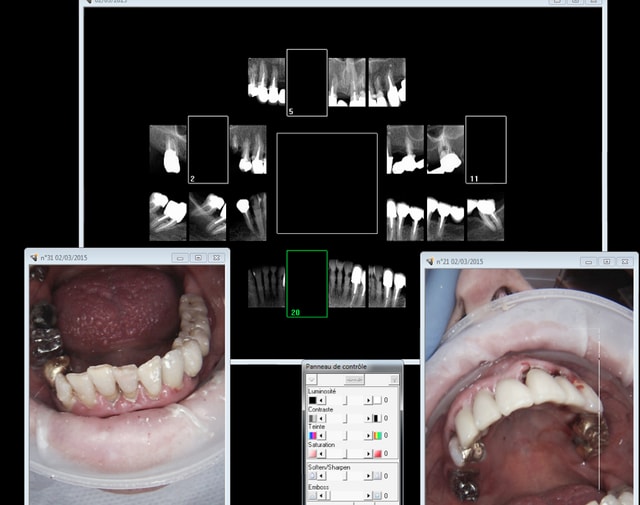Screen dimensions: 640x505
Task: Click the Saturation pink icon on left
Action: click(312, 454)
